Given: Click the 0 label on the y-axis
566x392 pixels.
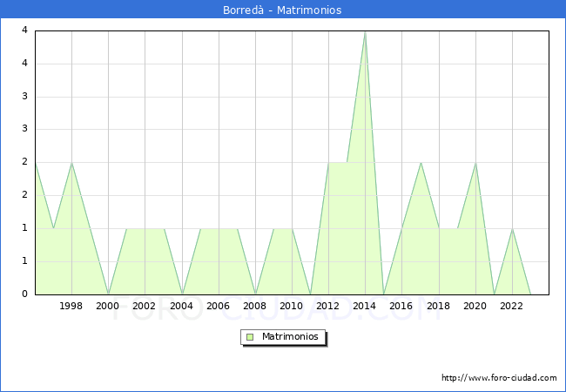Looking at the screenshot, I should click(x=24, y=294).
